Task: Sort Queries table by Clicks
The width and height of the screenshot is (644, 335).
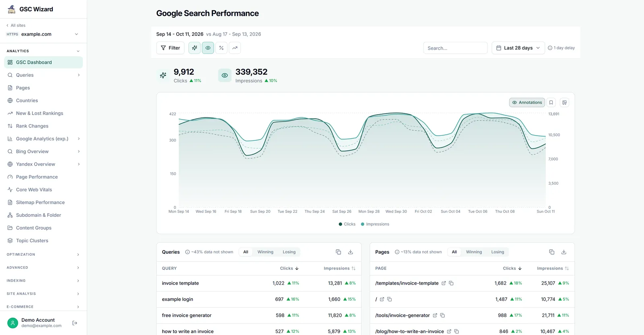Action: tap(289, 268)
